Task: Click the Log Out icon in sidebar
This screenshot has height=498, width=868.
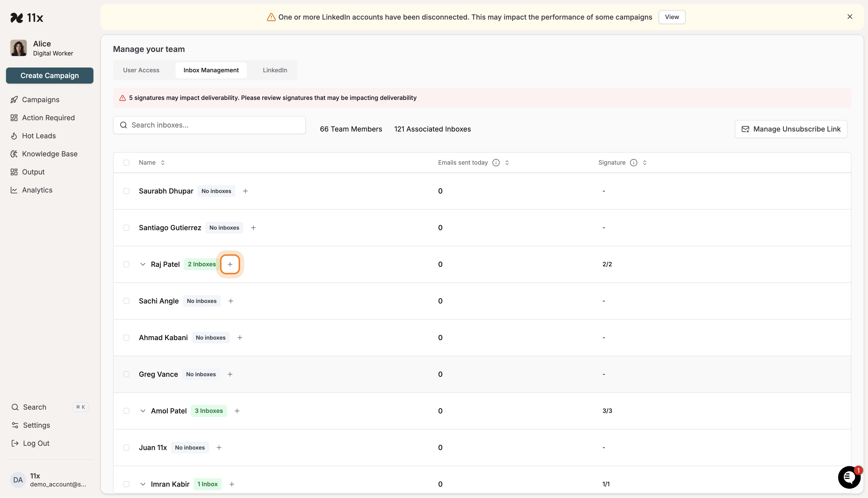Action: click(x=14, y=443)
